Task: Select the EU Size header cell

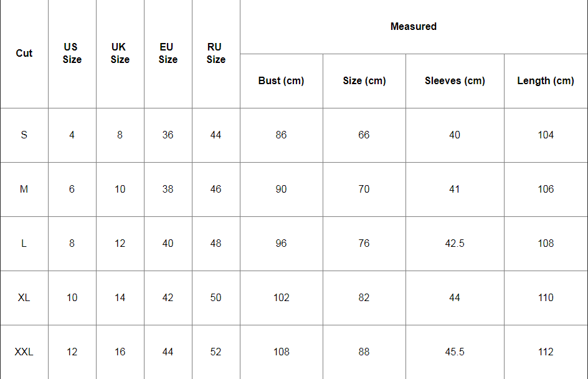Action: point(168,54)
